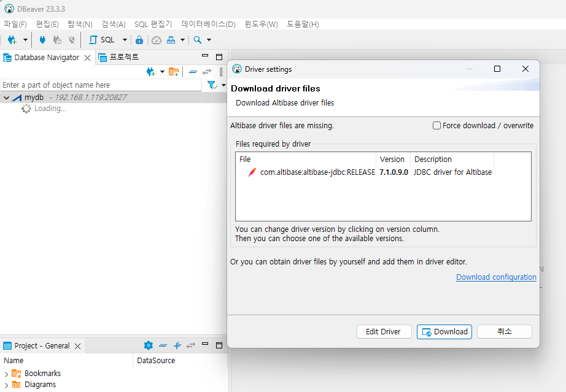Click the New Database Connection plug icon
The image size is (566, 392).
click(12, 40)
